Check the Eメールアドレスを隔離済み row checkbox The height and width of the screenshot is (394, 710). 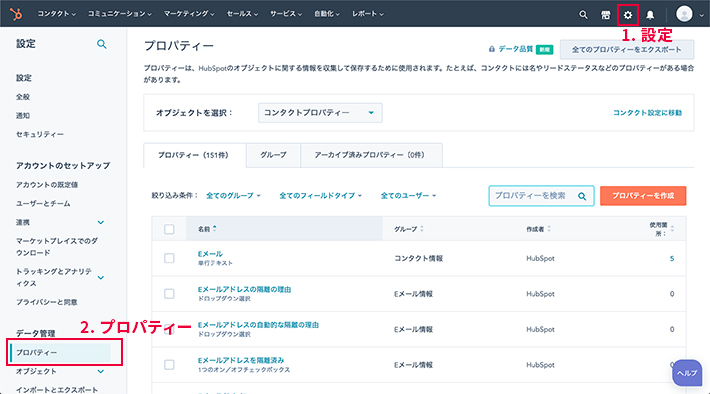[169, 365]
